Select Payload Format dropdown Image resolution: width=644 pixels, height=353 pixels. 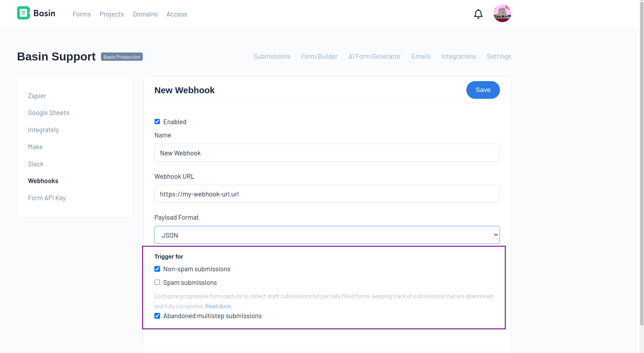coord(327,235)
